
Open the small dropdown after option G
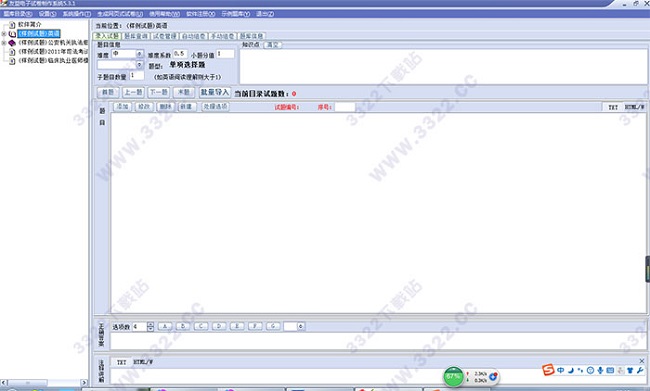coord(301,326)
